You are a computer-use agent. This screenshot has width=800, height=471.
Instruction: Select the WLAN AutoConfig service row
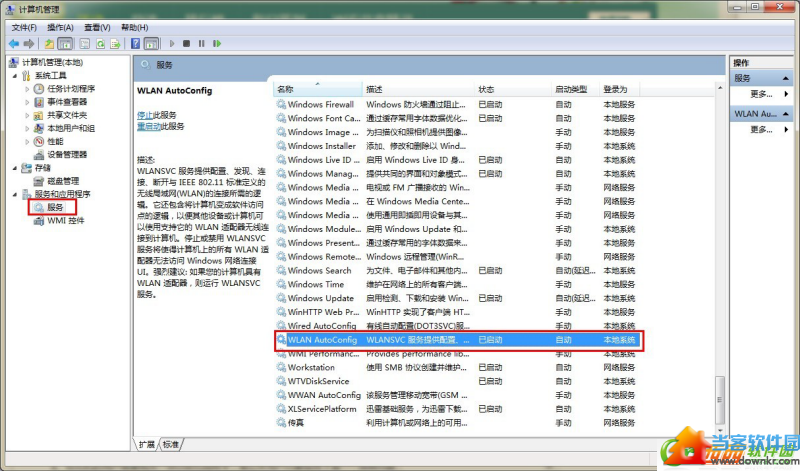click(458, 340)
